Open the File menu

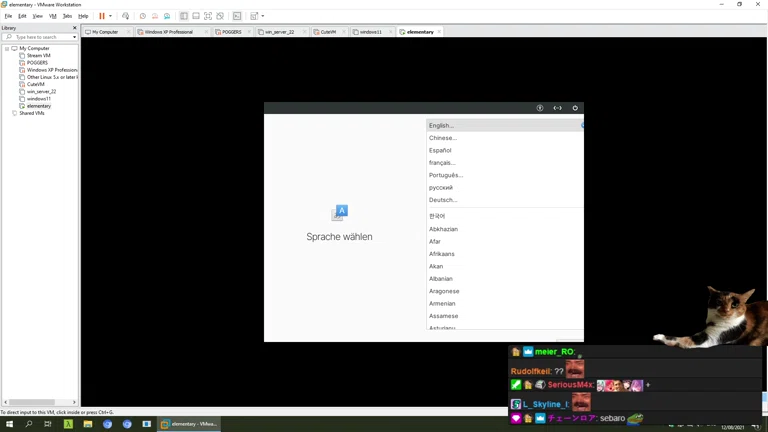[8, 16]
